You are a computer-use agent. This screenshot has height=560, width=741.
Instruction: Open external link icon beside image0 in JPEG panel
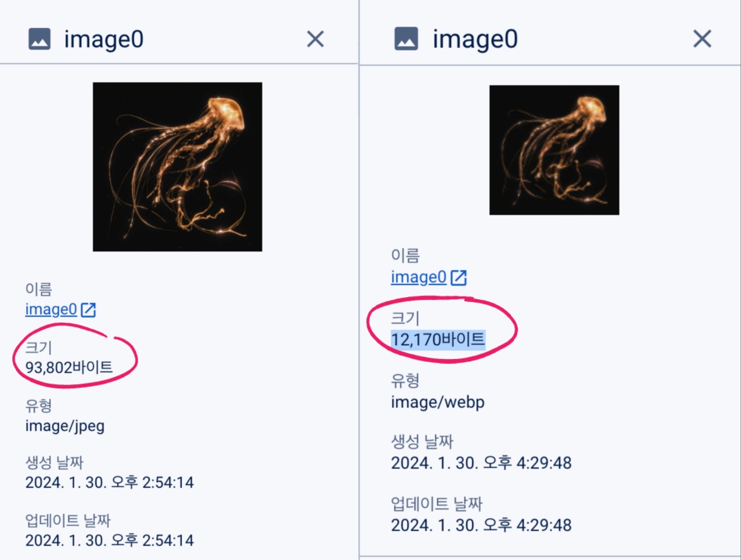click(88, 310)
